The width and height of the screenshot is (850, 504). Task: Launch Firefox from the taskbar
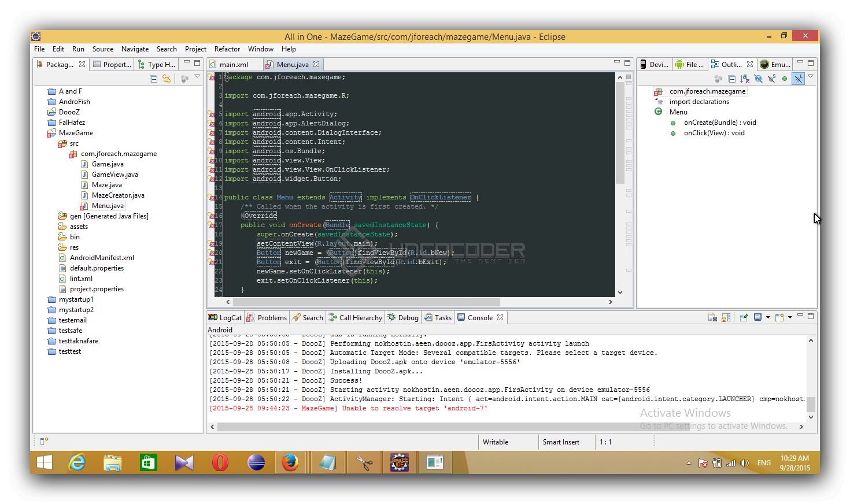[x=291, y=462]
